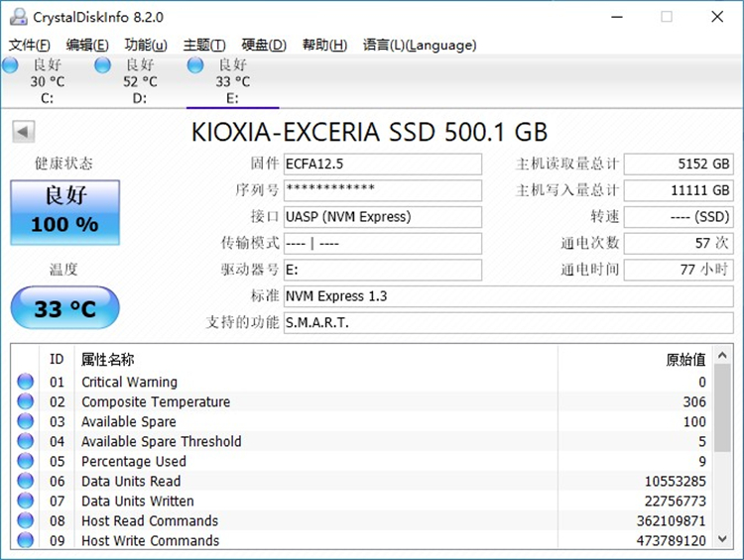Screen dimensions: 744x560
Task: Select the D: drive status orb
Action: coord(102,65)
